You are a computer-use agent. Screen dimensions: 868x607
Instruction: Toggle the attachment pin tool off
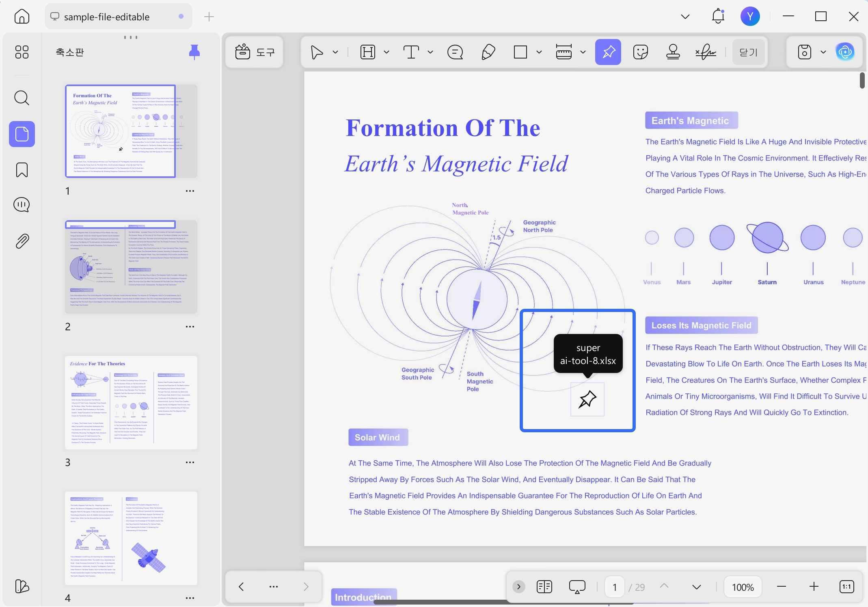pos(608,52)
